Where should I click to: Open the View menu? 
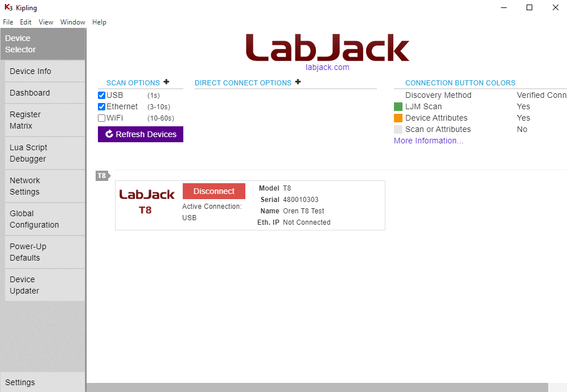pyautogui.click(x=46, y=22)
